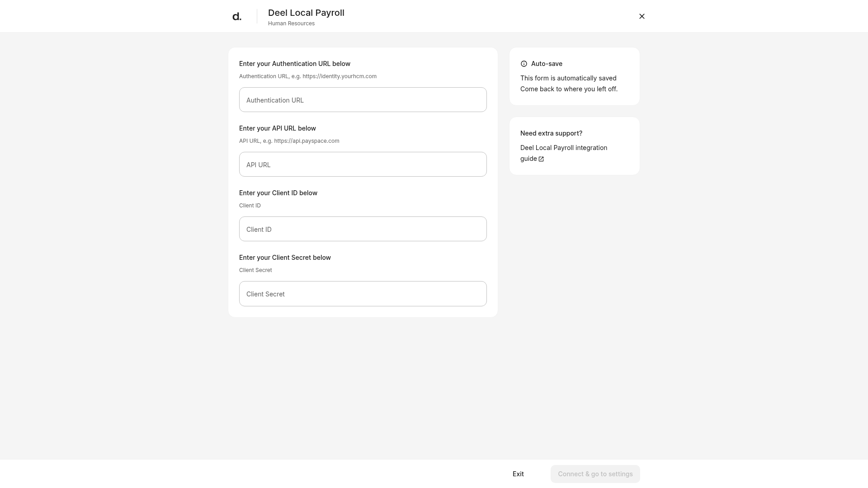Click the 'Auto-save' heading text

547,64
